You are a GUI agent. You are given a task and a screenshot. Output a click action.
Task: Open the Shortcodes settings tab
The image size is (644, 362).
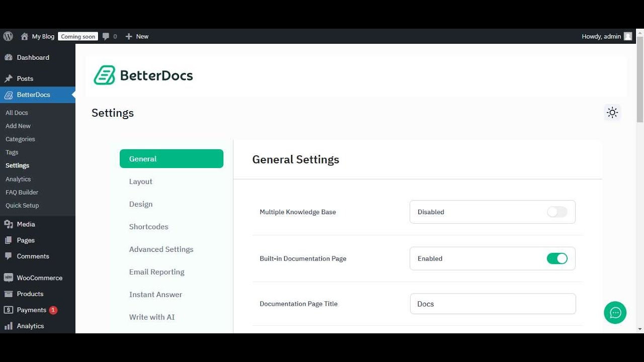point(149,227)
